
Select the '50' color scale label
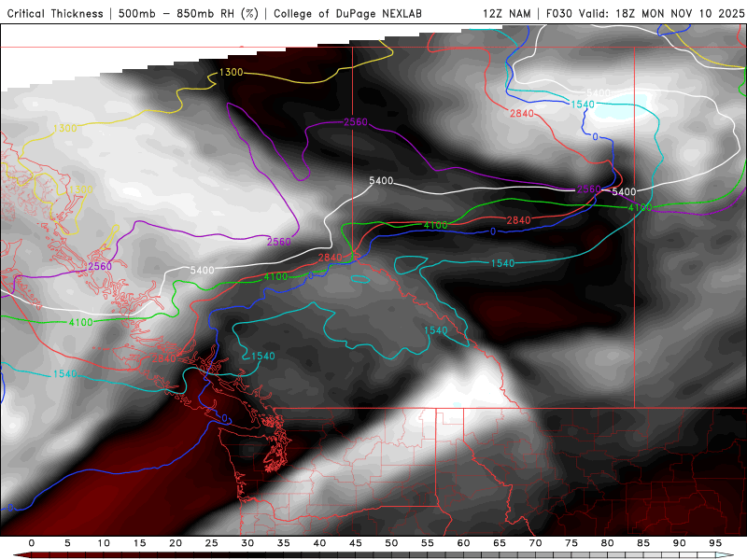click(391, 543)
